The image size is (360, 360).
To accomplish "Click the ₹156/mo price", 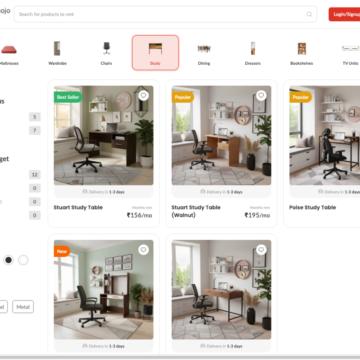I will (139, 215).
